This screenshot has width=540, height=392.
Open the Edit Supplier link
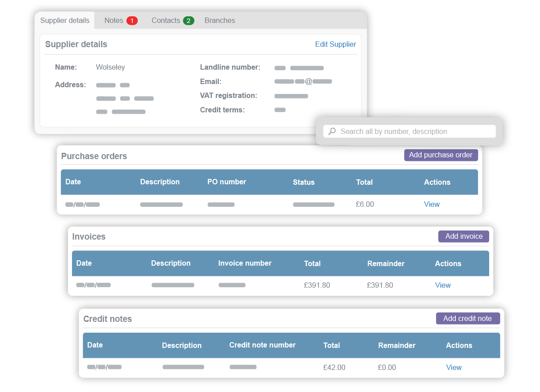pyautogui.click(x=335, y=44)
